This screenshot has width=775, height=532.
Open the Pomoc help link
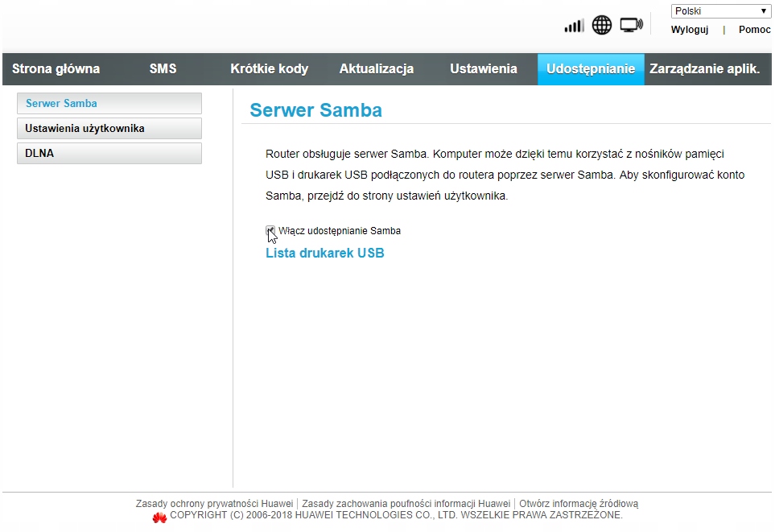[x=754, y=30]
